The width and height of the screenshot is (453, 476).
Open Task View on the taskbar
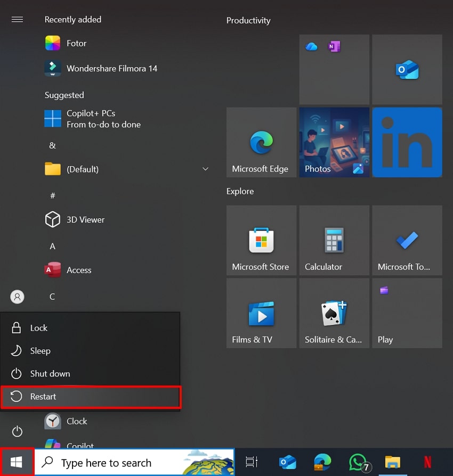tap(251, 462)
